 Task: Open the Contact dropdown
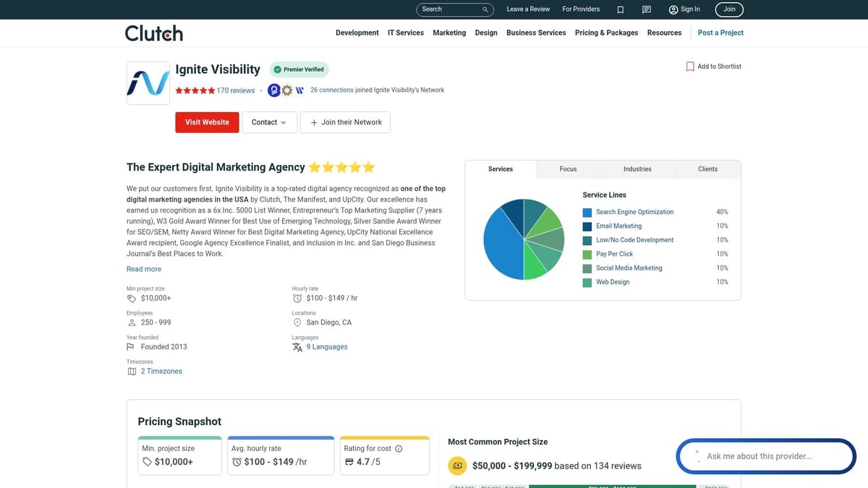click(x=269, y=122)
